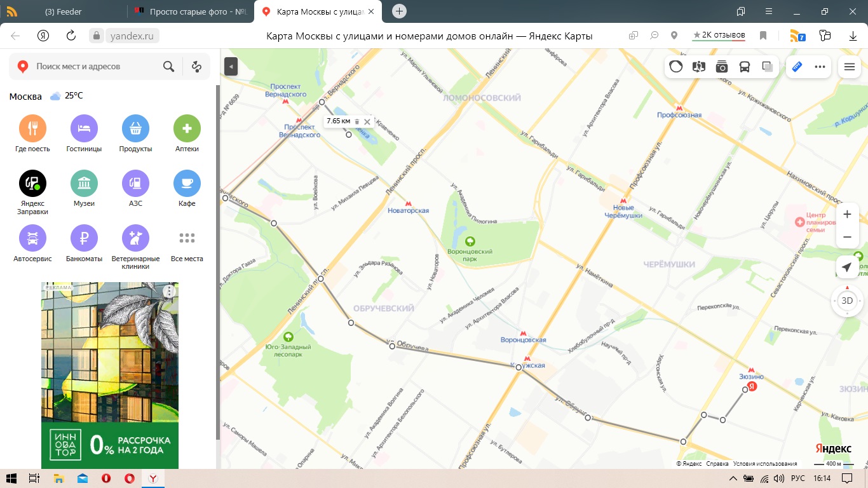This screenshot has height=488, width=868.
Task: Choose the 'Продукты' groceries category icon
Action: tap(135, 128)
